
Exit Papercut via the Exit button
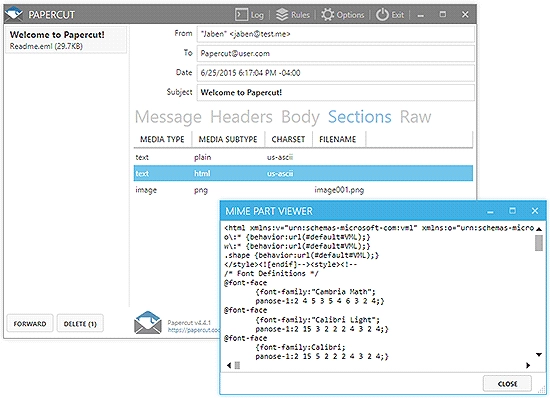click(x=390, y=15)
